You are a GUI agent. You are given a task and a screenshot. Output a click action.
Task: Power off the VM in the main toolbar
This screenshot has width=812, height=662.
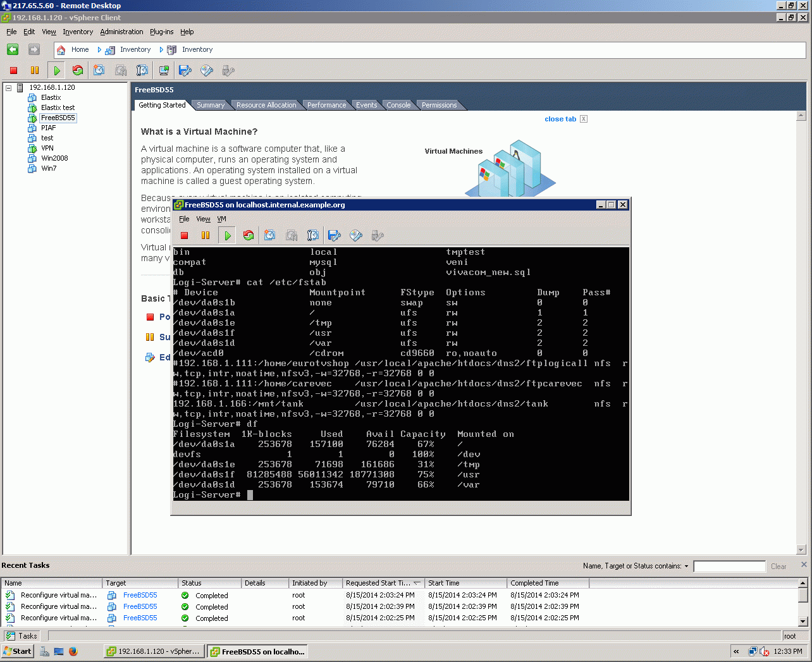pos(13,71)
